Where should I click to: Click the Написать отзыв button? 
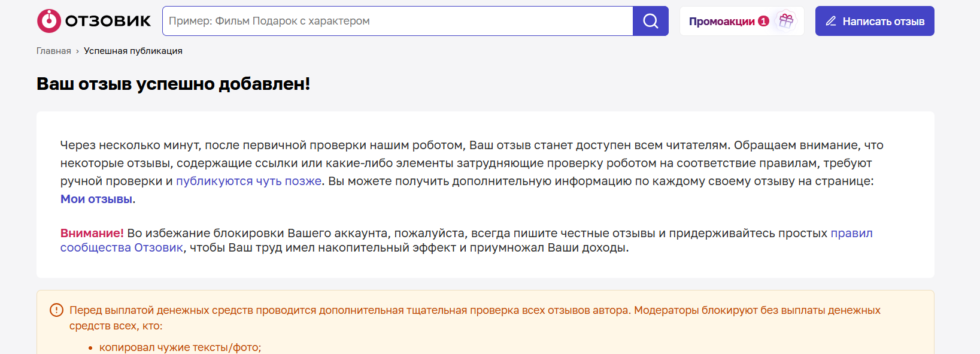[875, 21]
